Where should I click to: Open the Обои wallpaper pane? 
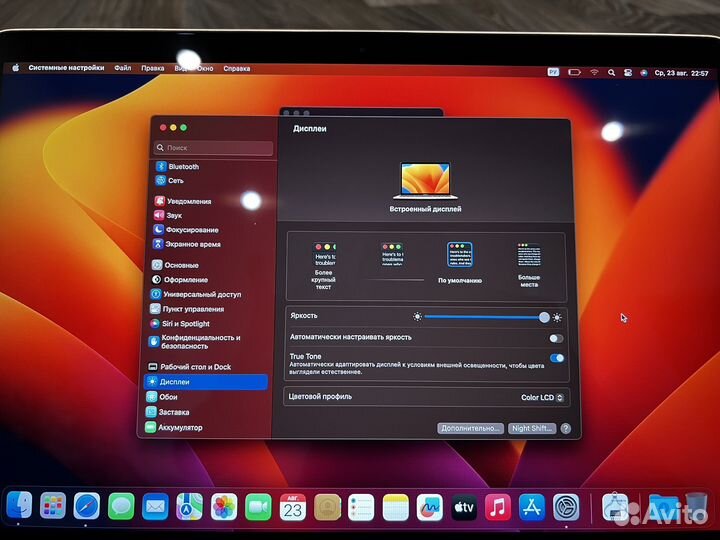162,397
